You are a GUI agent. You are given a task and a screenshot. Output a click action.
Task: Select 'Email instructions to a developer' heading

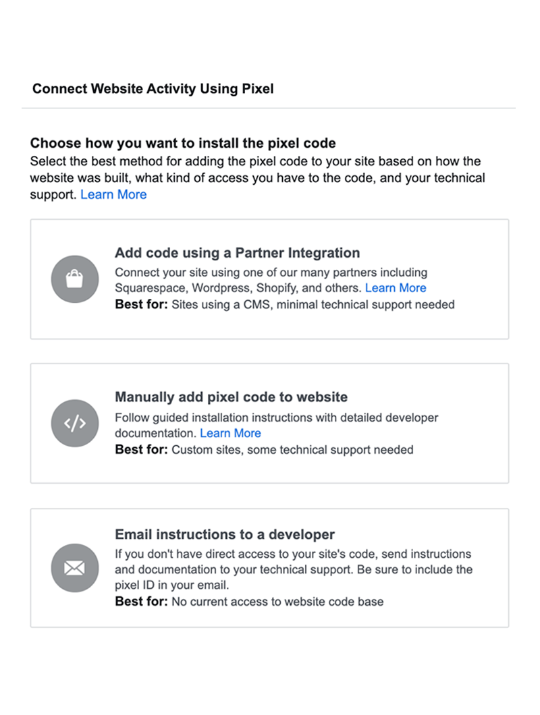pyautogui.click(x=224, y=534)
